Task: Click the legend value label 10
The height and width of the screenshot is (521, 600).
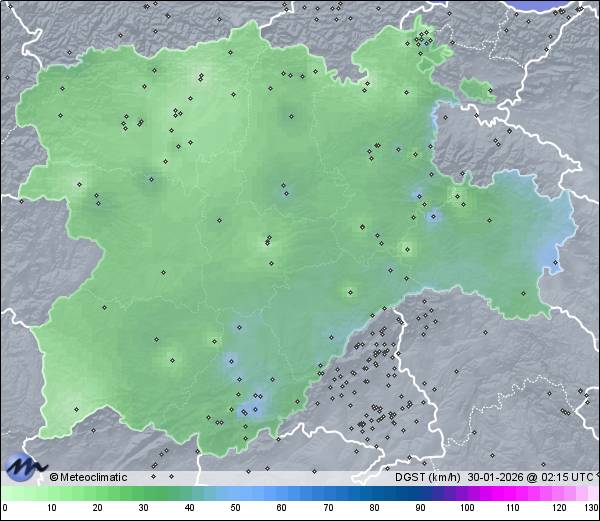Action: click(50, 509)
